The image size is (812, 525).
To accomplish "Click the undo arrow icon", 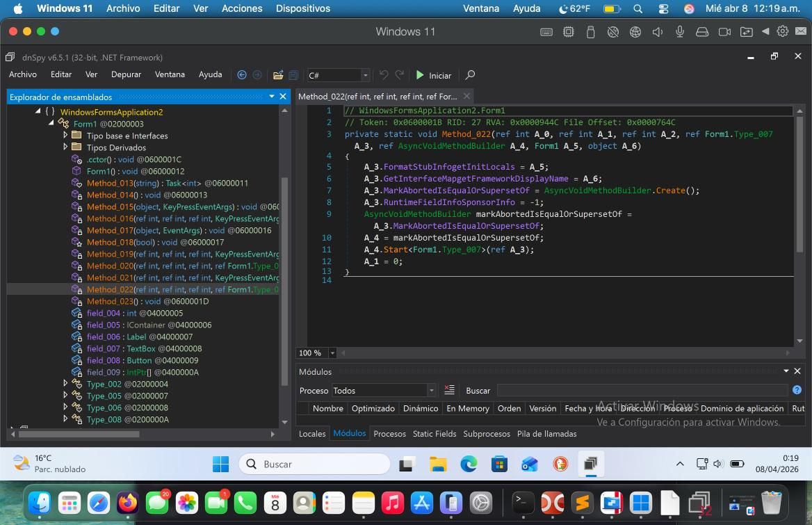I will (384, 75).
